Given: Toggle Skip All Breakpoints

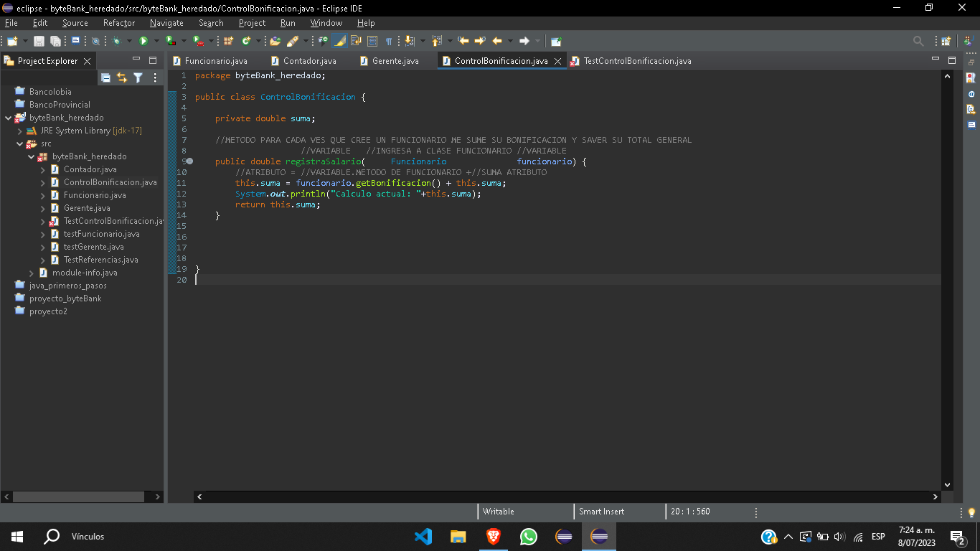Looking at the screenshot, I should (95, 41).
